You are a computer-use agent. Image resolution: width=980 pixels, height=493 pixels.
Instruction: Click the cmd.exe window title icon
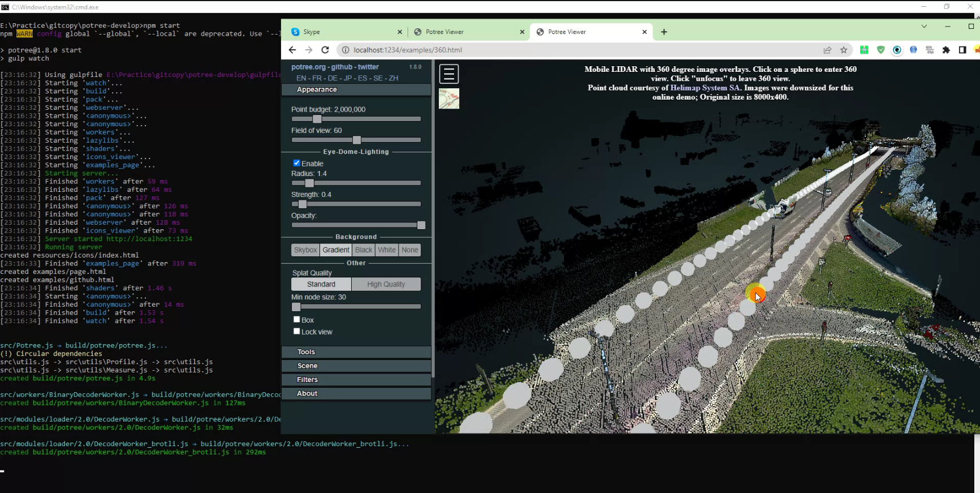click(5, 7)
